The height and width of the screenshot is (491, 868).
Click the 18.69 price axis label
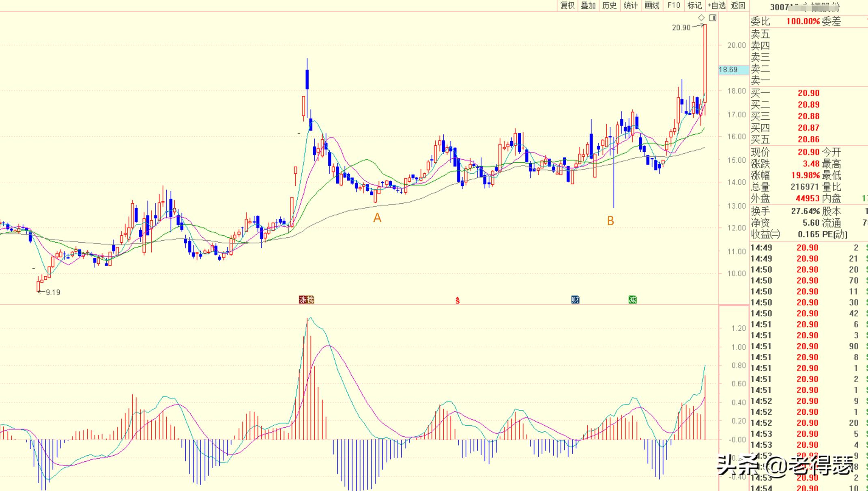pyautogui.click(x=728, y=70)
